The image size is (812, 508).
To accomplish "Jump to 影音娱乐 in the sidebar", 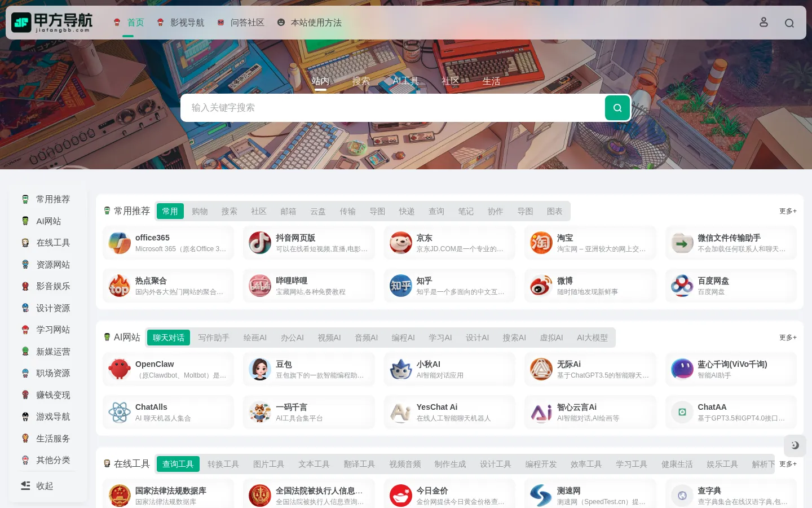I will pyautogui.click(x=46, y=286).
